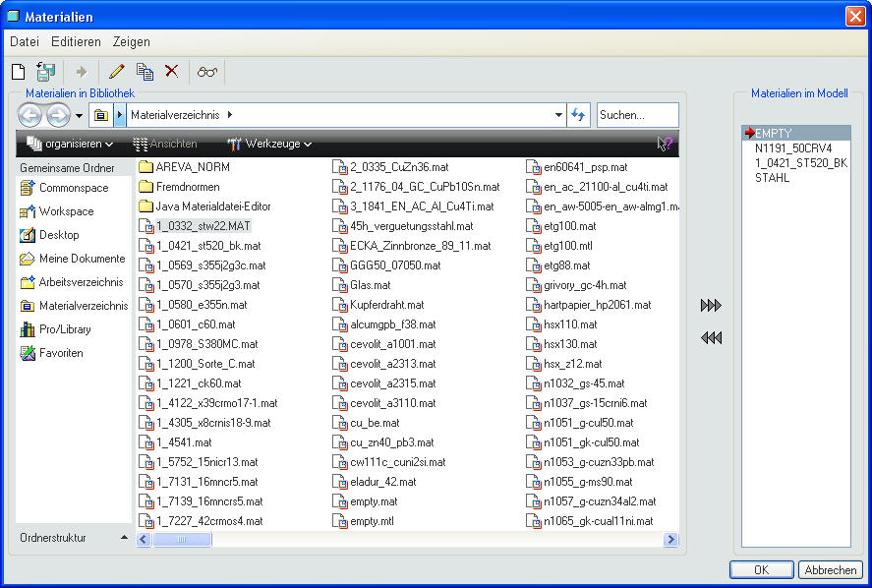Click the context help cursor icon
The width and height of the screenshot is (872, 588).
(x=665, y=145)
